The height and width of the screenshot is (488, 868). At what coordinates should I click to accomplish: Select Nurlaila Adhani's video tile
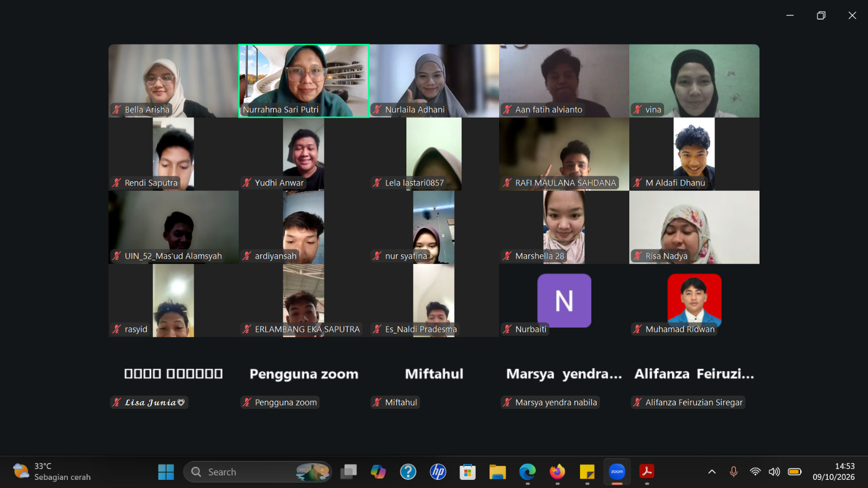pyautogui.click(x=434, y=81)
